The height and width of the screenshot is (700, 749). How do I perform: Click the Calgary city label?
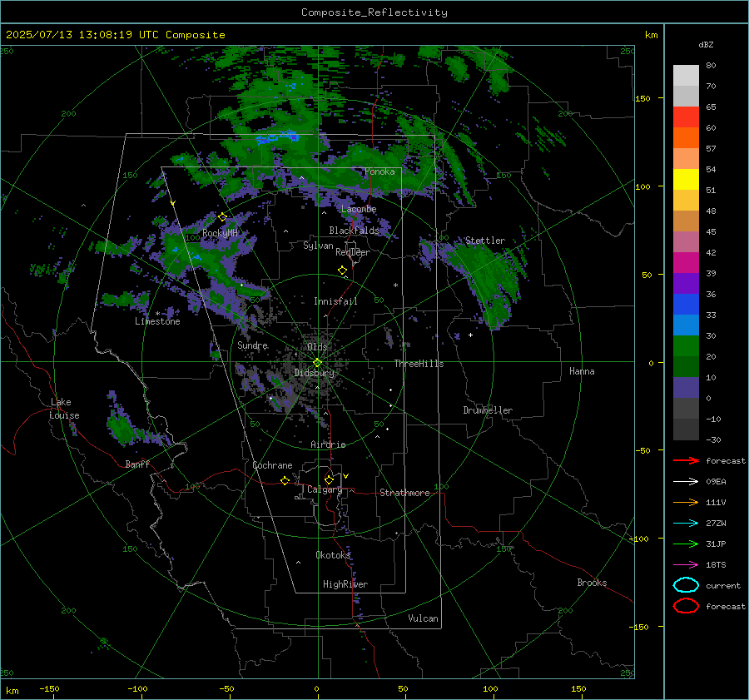point(325,489)
